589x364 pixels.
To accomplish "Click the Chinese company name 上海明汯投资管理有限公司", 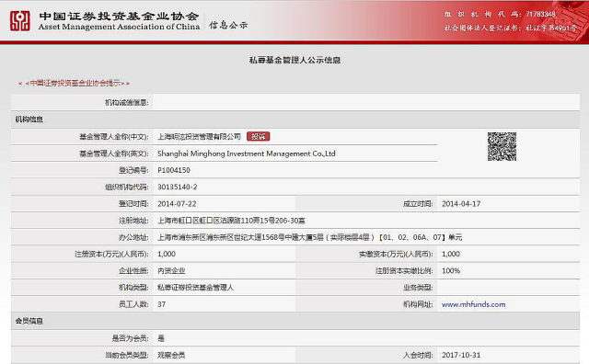I will click(x=199, y=137).
